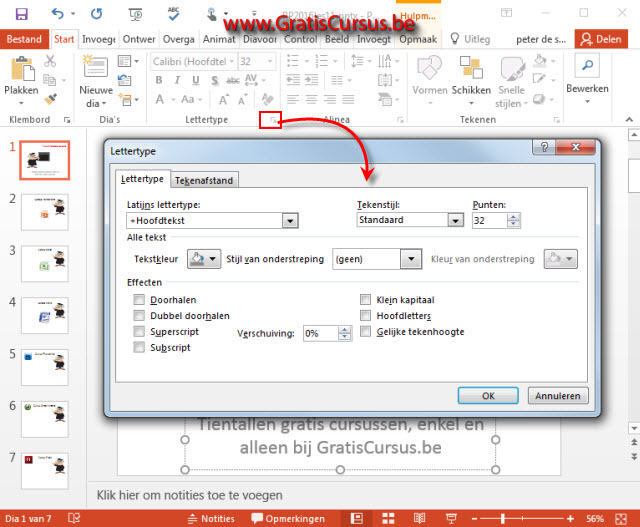Apply strikethrough abc icon
Viewport: 640px width, 527px height.
point(233,80)
